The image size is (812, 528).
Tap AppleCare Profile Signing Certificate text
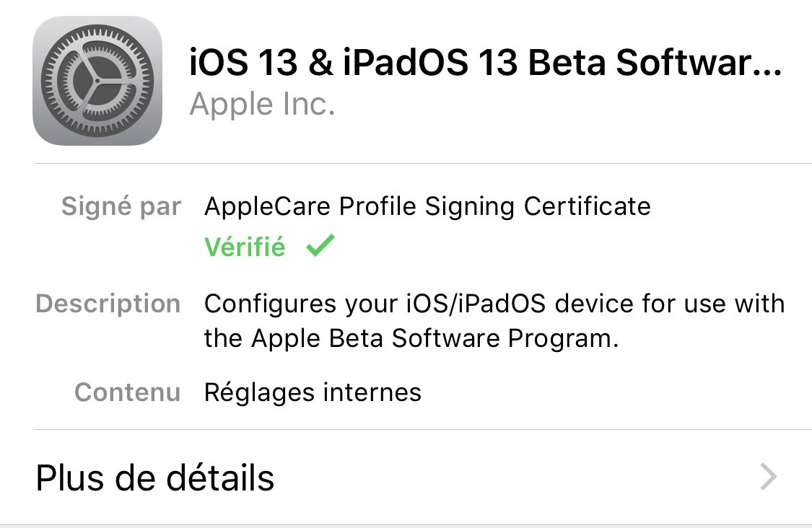pos(427,206)
